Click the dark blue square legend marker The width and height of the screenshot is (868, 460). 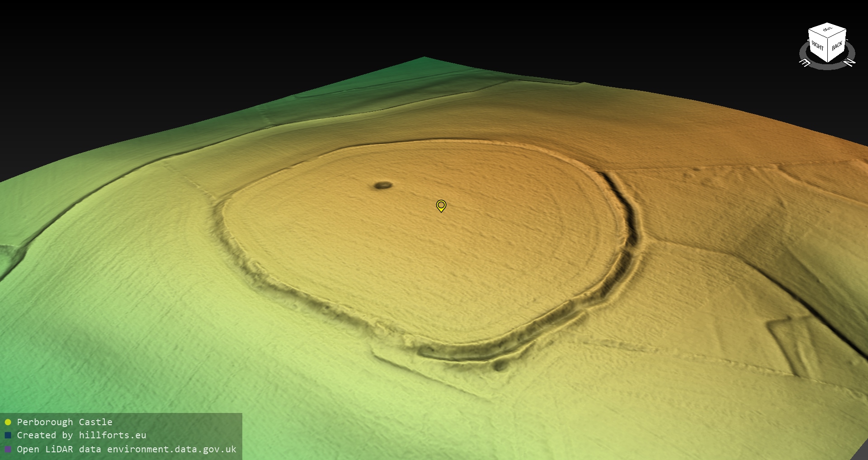[8, 435]
